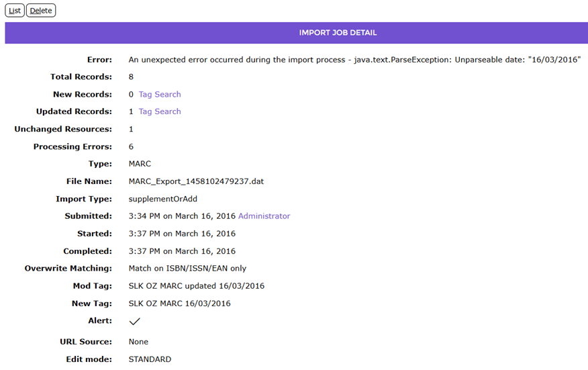
Task: Click Mod Tag value SLK OZ MARC updated
Action: coord(197,286)
